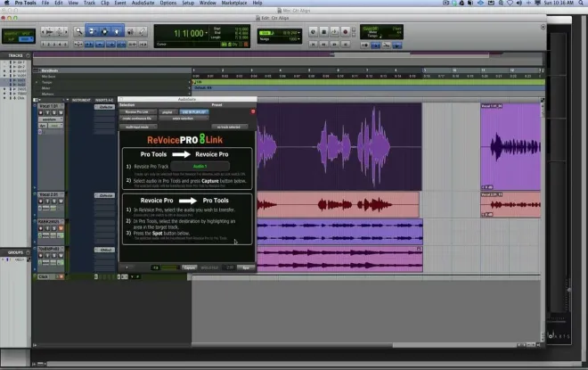
Task: Open the Setup menu
Action: (188, 3)
